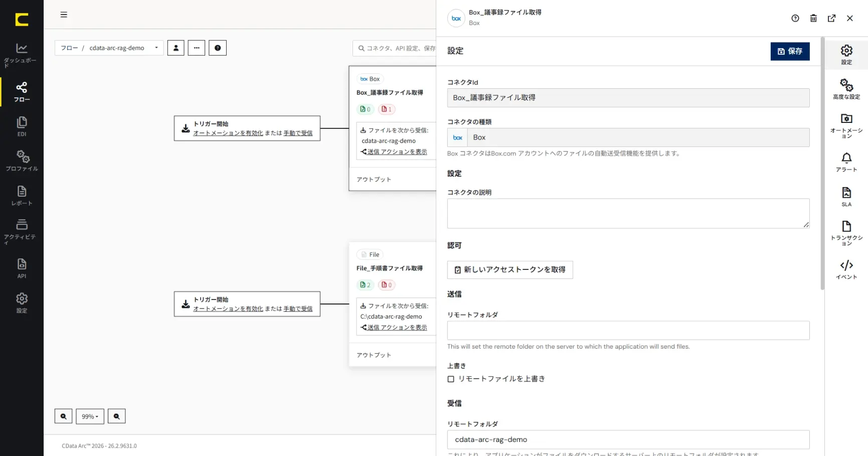
Task: Click the File connector error count badge 0
Action: (x=387, y=285)
